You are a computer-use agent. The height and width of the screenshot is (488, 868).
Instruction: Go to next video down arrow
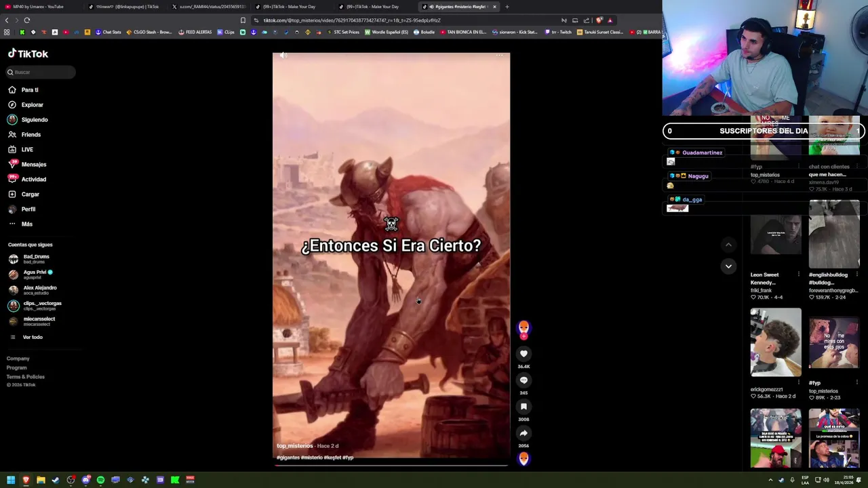pyautogui.click(x=728, y=266)
